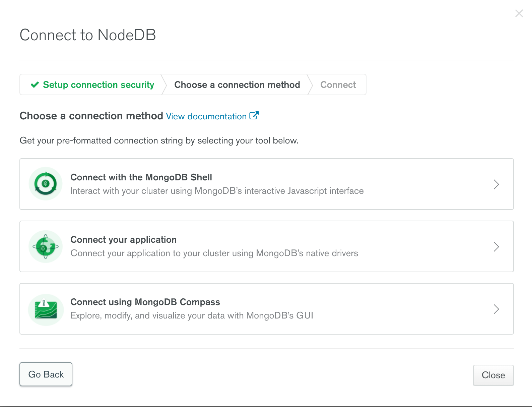Click the bold 'Choose a connection method' section heading

coord(91,116)
